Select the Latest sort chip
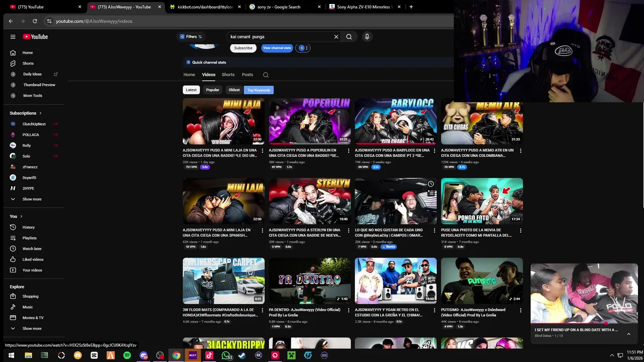 tap(191, 90)
